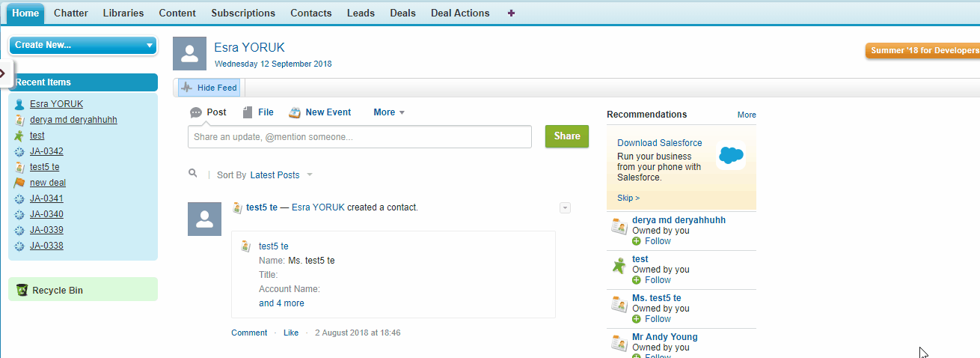This screenshot has height=358, width=980.
Task: Select the File publisher option
Action: 258,112
